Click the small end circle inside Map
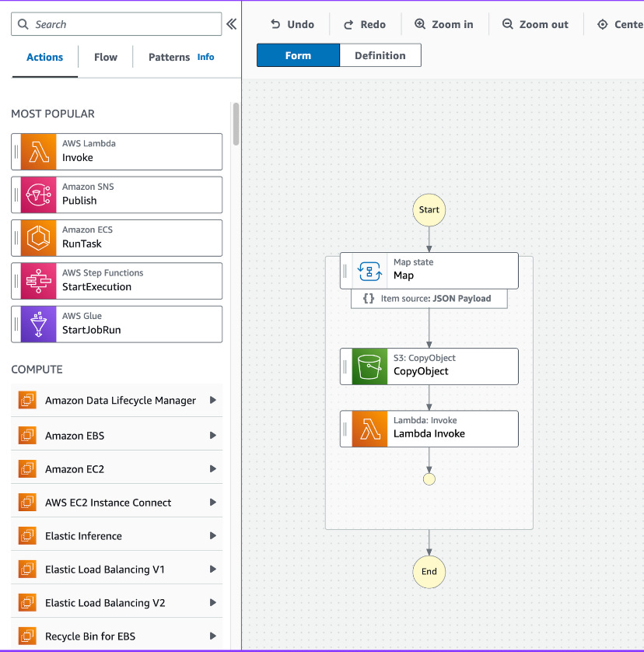This screenshot has height=652, width=644. pyautogui.click(x=429, y=479)
